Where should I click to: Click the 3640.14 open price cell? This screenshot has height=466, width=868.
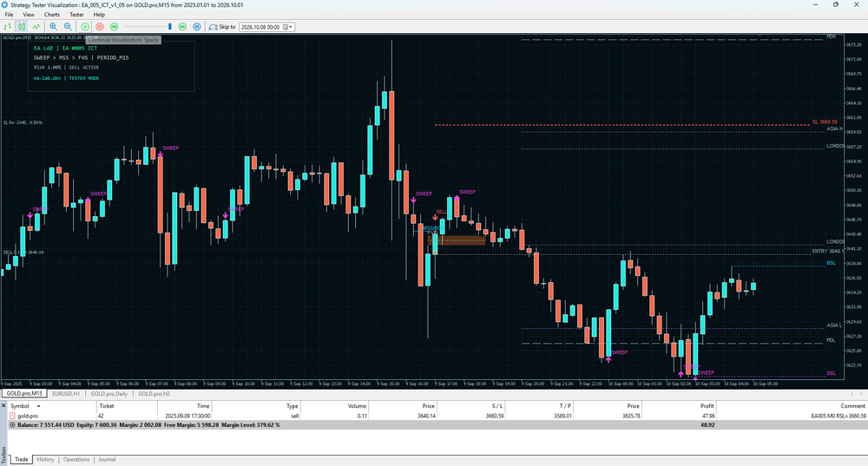pos(426,416)
